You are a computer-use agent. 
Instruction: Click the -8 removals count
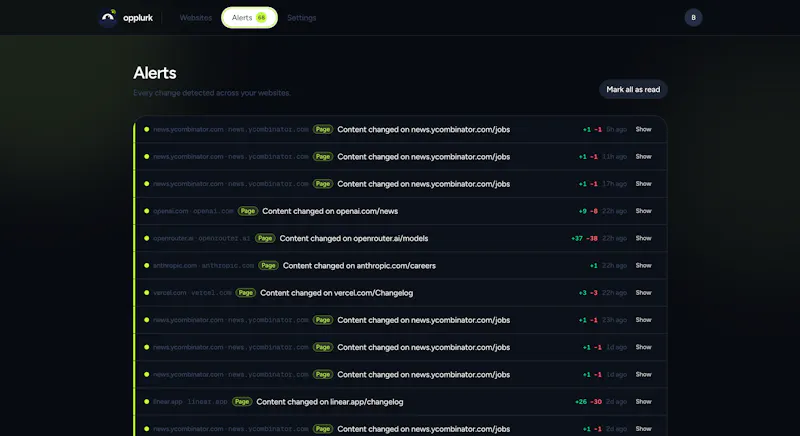tap(594, 211)
